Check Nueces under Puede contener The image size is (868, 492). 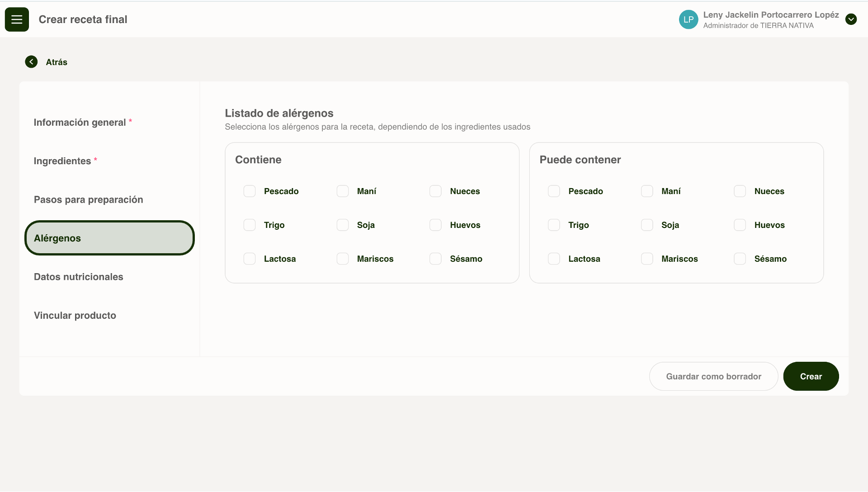(x=740, y=191)
